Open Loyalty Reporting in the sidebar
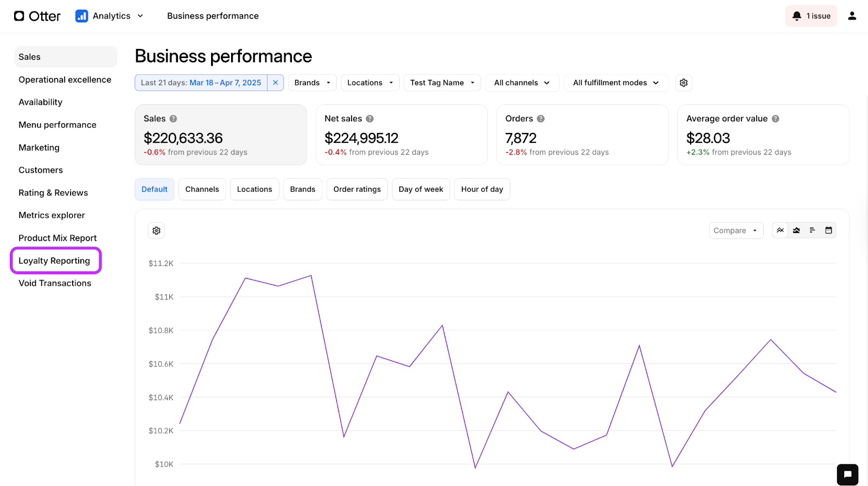 pyautogui.click(x=54, y=261)
